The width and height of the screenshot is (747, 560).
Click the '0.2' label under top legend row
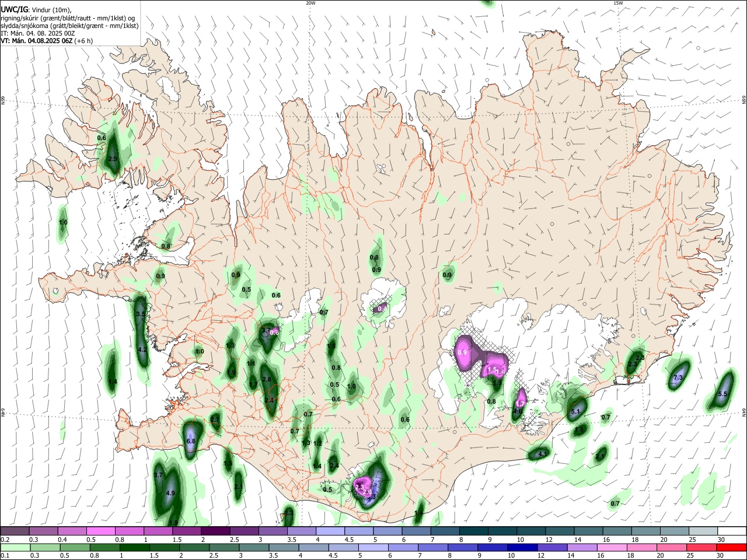tap(4, 540)
